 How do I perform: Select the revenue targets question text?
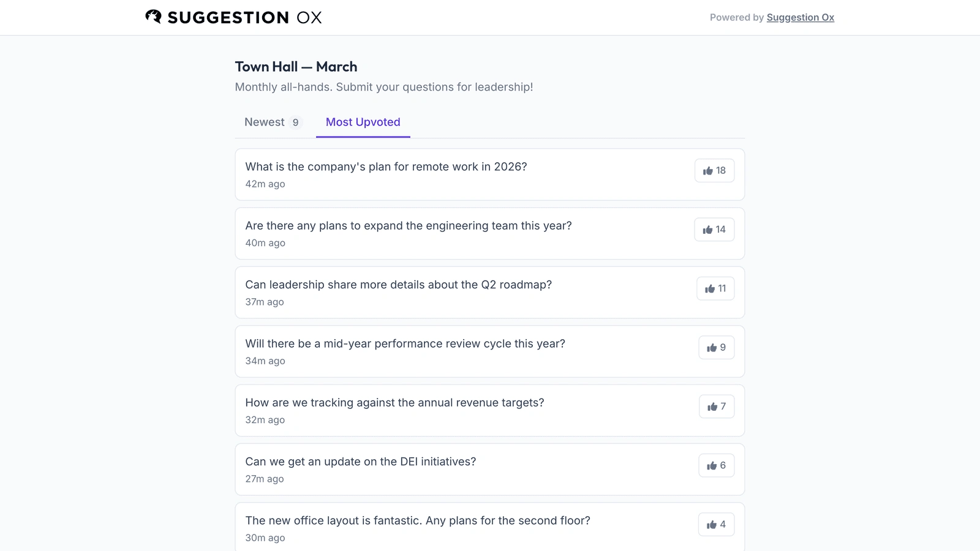click(x=394, y=403)
